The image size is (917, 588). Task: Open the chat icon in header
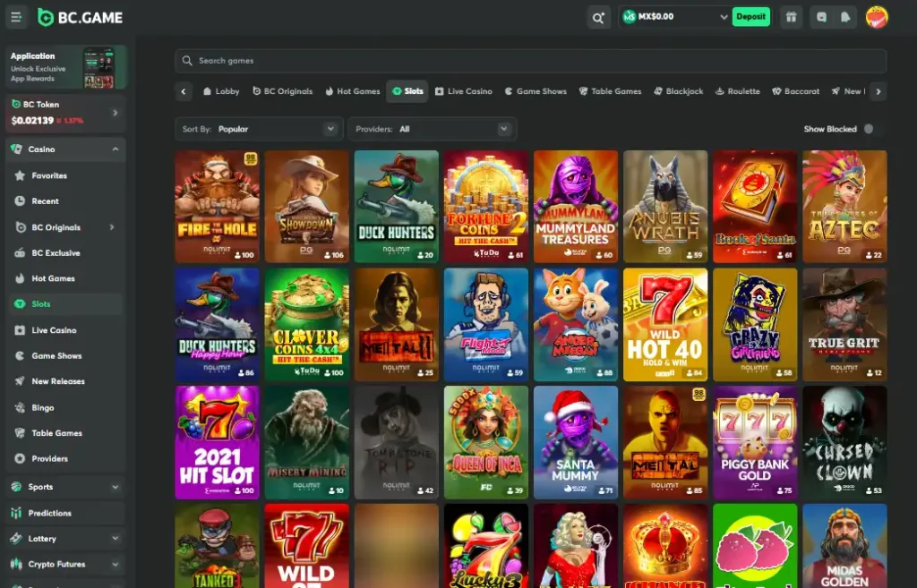tap(821, 17)
